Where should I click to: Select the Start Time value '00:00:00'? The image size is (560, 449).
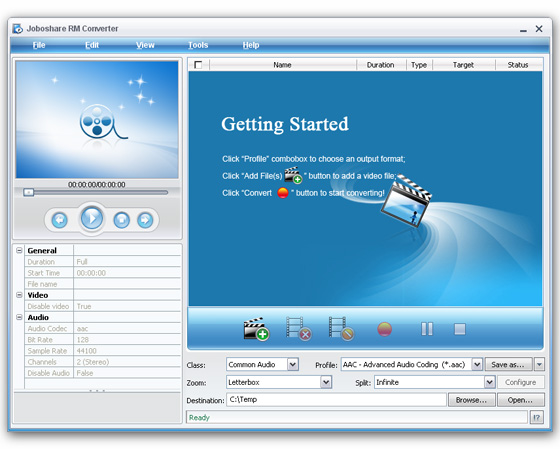point(91,273)
